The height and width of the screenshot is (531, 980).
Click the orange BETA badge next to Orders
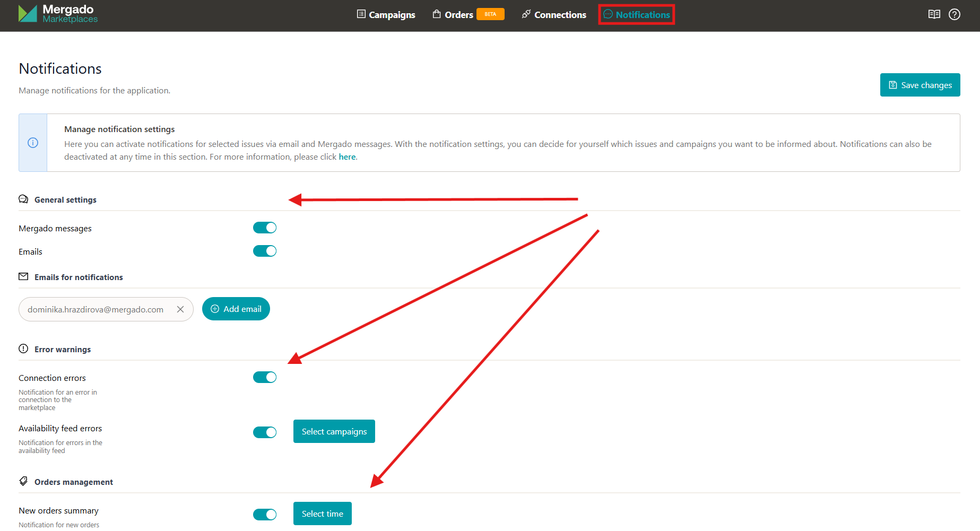tap(490, 14)
